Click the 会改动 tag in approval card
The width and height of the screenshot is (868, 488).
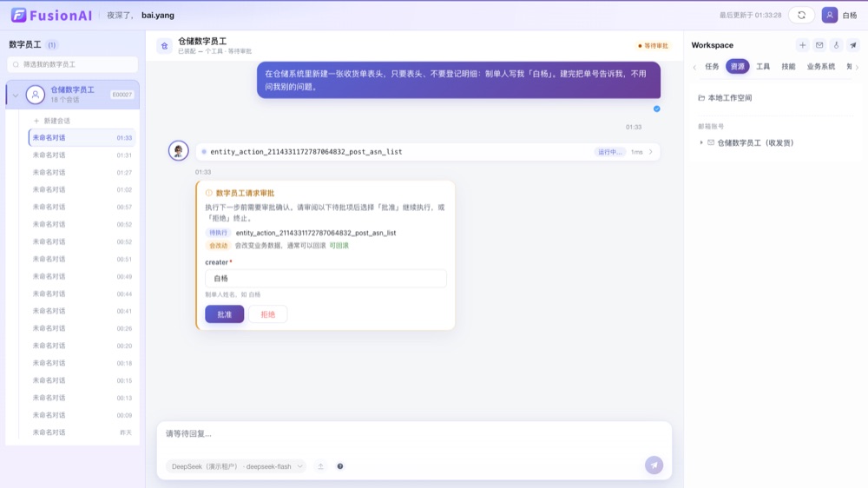point(218,246)
